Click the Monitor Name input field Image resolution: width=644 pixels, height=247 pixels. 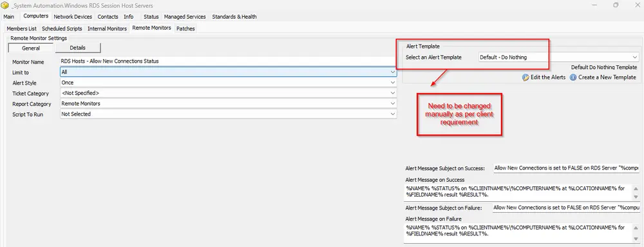coord(229,61)
